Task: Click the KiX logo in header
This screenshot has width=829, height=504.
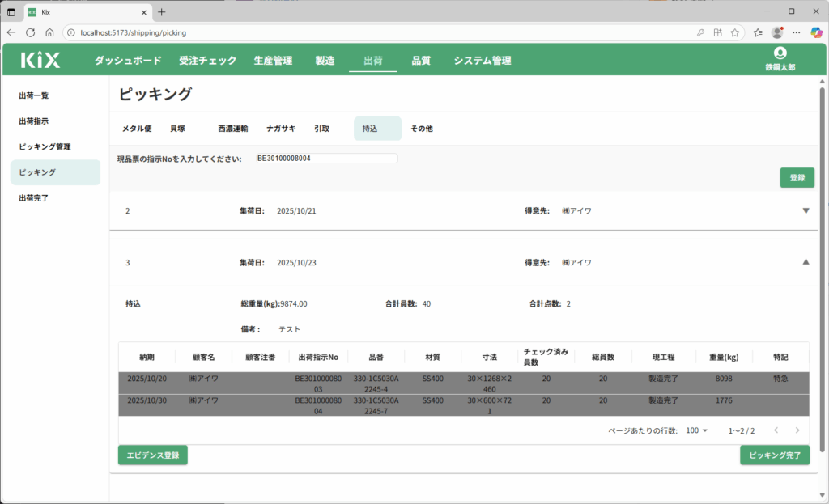Action: [x=40, y=60]
